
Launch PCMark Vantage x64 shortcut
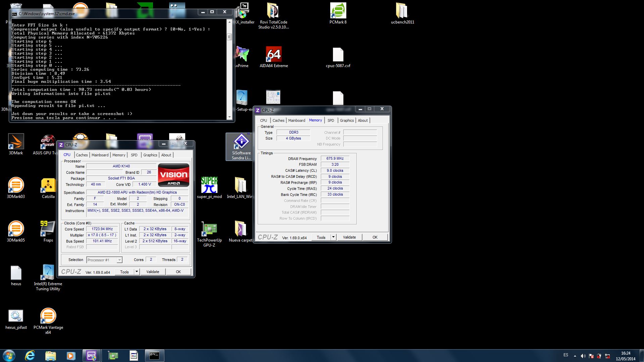pos(48,321)
